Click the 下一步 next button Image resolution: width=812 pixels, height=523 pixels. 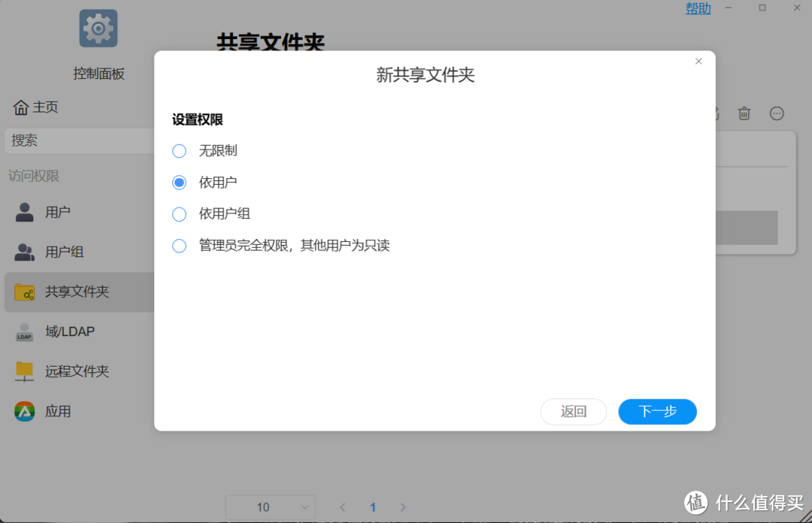point(657,412)
